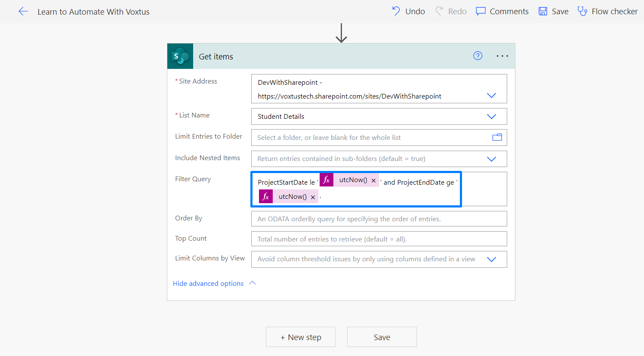Open the Get items ellipsis menu

pyautogui.click(x=502, y=56)
